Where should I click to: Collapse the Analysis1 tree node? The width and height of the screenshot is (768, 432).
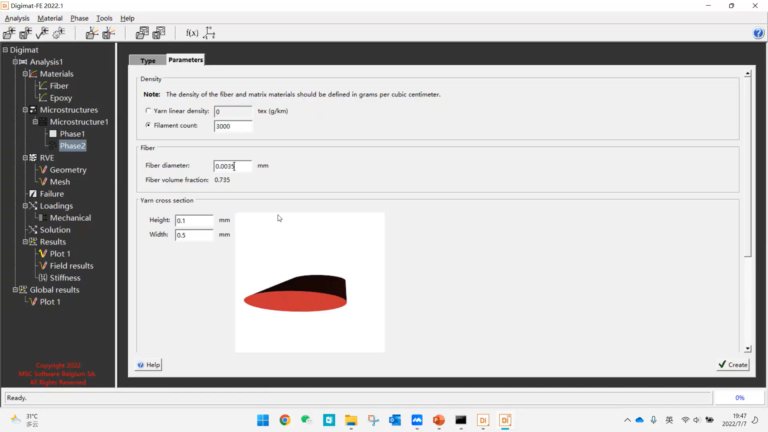coord(15,62)
